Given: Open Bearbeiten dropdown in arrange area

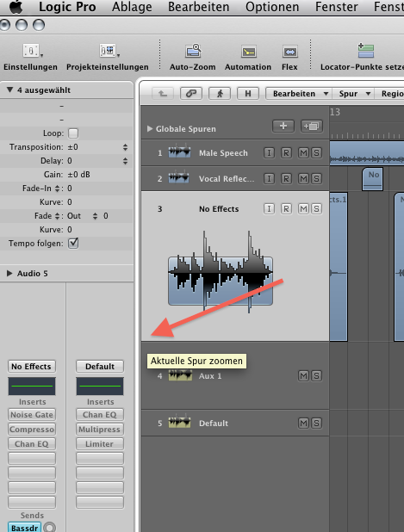Looking at the screenshot, I should point(299,93).
